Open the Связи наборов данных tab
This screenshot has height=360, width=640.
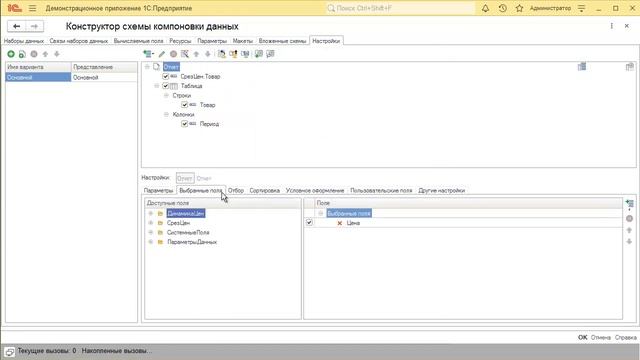click(x=79, y=41)
